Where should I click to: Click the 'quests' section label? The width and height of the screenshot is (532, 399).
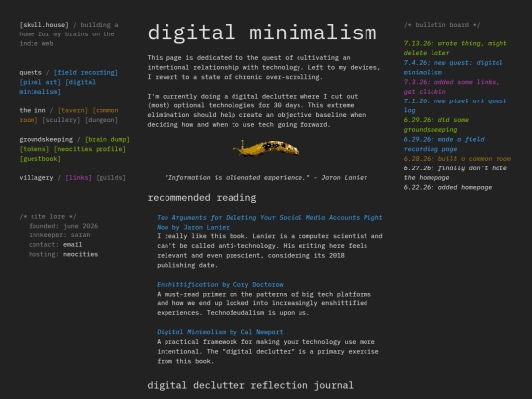(31, 72)
